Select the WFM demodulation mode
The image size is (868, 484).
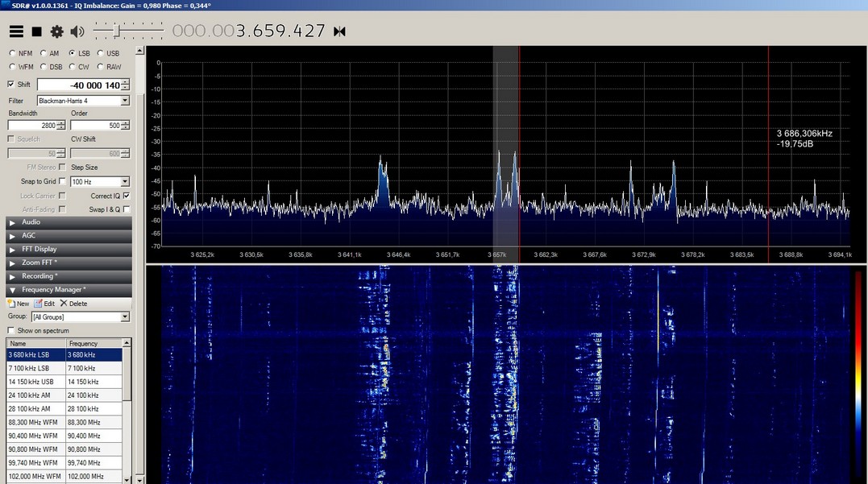21,67
